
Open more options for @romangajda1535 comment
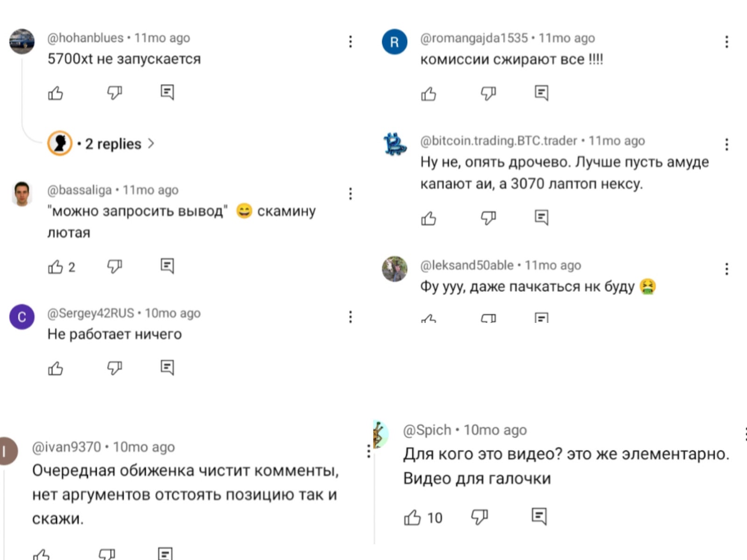(x=726, y=42)
